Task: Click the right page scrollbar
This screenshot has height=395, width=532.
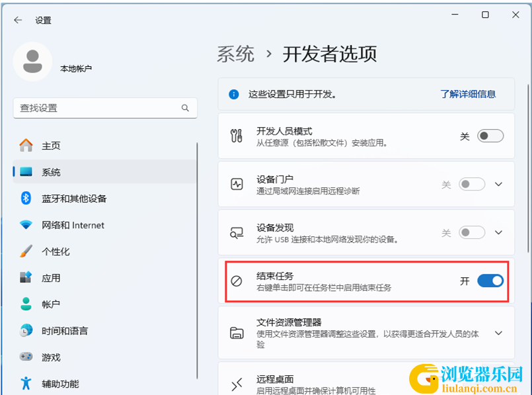Action: 528,168
